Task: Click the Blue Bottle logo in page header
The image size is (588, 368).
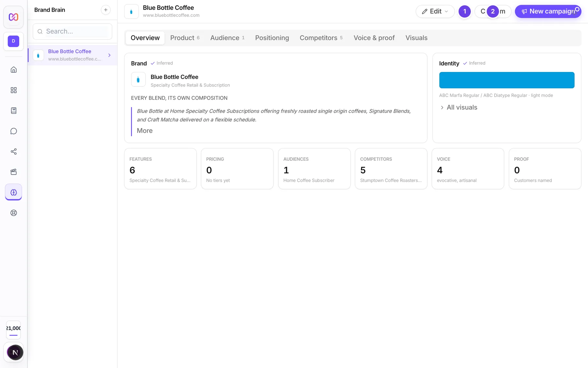Action: pyautogui.click(x=131, y=11)
